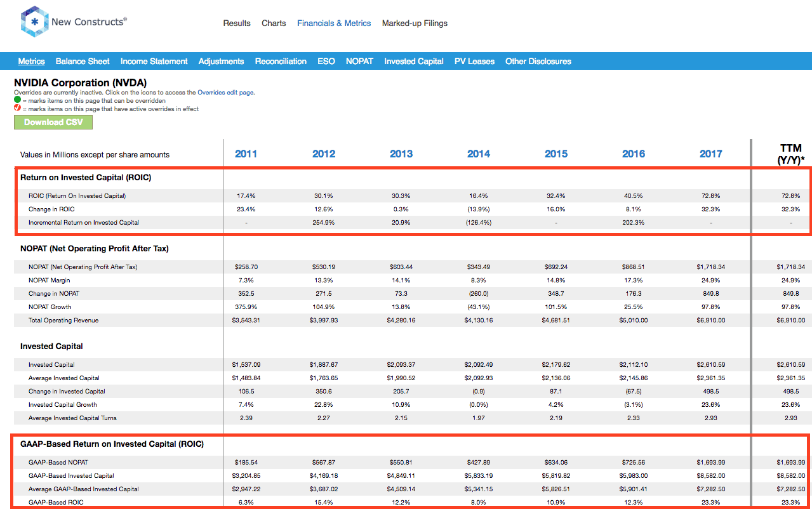Open the Results page
Image resolution: width=812 pixels, height=509 pixels.
[237, 23]
